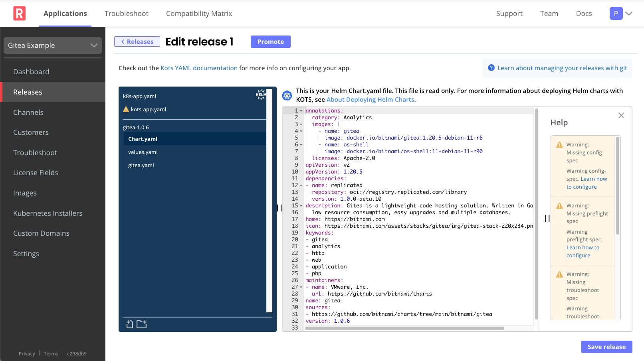
Task: Switch to the Compatibility Matrix tab
Action: [x=199, y=13]
